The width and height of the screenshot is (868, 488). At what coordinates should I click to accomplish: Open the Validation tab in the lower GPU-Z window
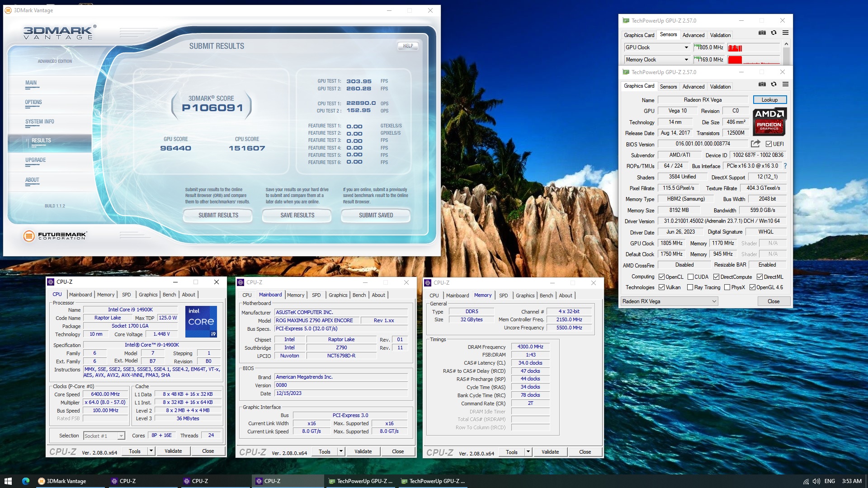coord(720,87)
